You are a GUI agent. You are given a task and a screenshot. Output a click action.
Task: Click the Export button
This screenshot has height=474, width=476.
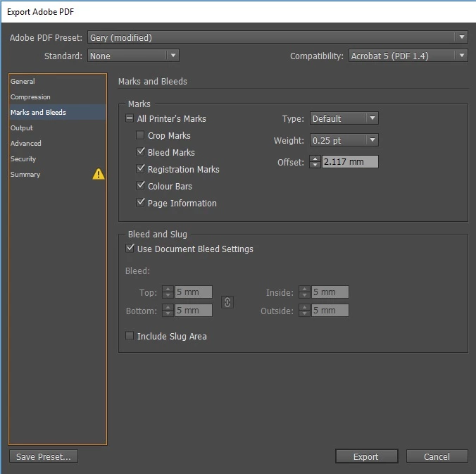click(366, 456)
